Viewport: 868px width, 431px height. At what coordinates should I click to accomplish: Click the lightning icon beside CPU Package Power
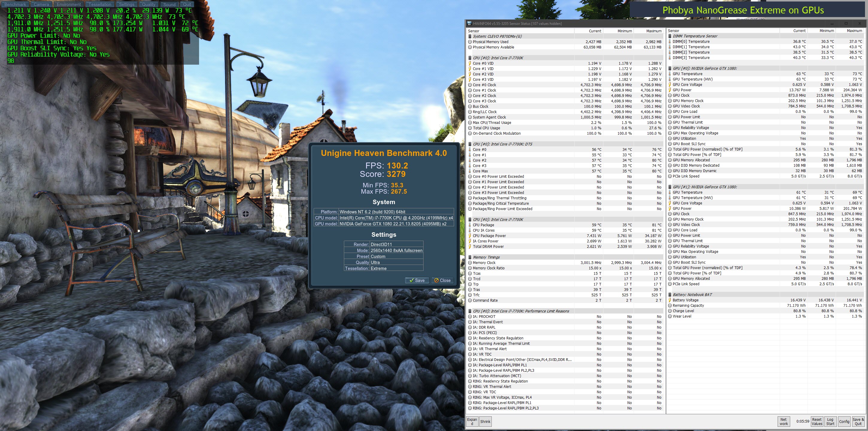point(470,236)
